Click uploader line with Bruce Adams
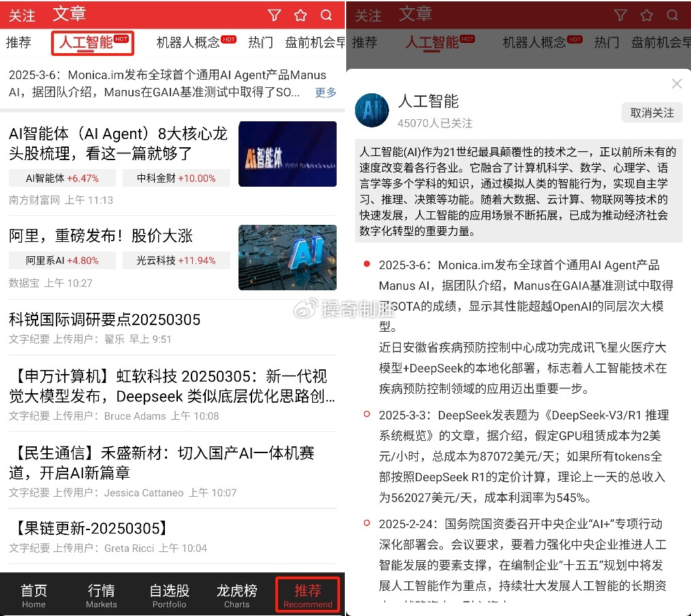This screenshot has height=616, width=691. click(114, 416)
